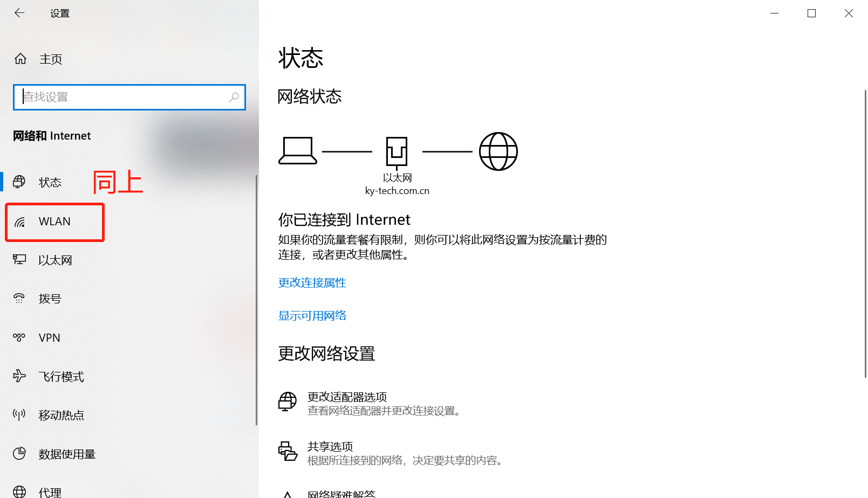Screen dimensions: 868x498
Task: Open 主页 home page
Action: click(x=51, y=59)
